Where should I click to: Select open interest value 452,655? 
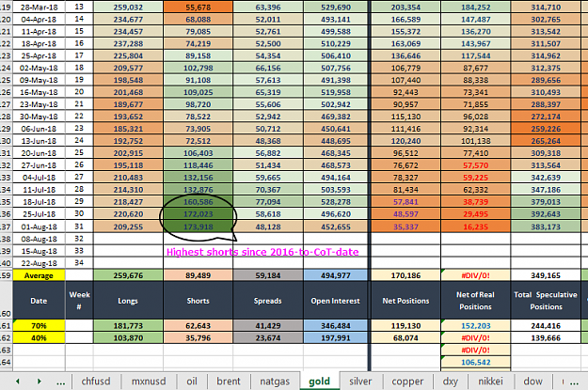point(335,226)
